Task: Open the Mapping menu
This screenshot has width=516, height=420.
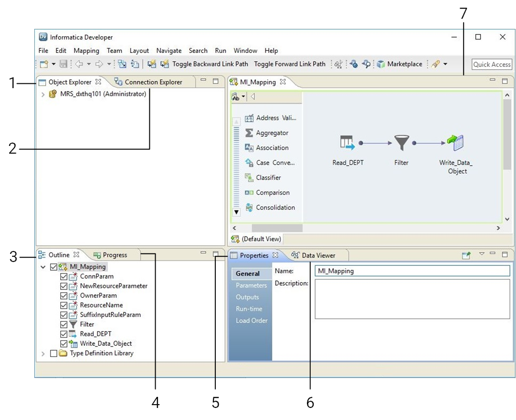Action: pyautogui.click(x=86, y=51)
